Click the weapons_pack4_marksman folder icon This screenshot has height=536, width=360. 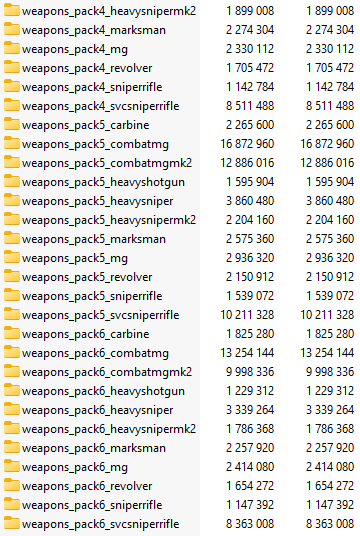pos(12,29)
